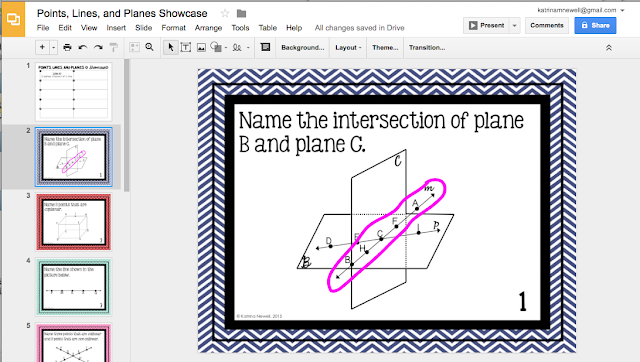The image size is (640, 362).
Task: Click the slide number 1 on the slide
Action: [522, 302]
